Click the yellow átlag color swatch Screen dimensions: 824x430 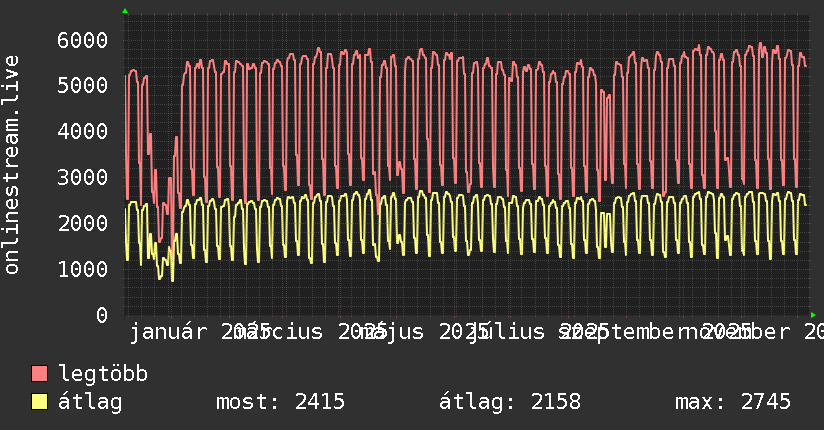39,402
